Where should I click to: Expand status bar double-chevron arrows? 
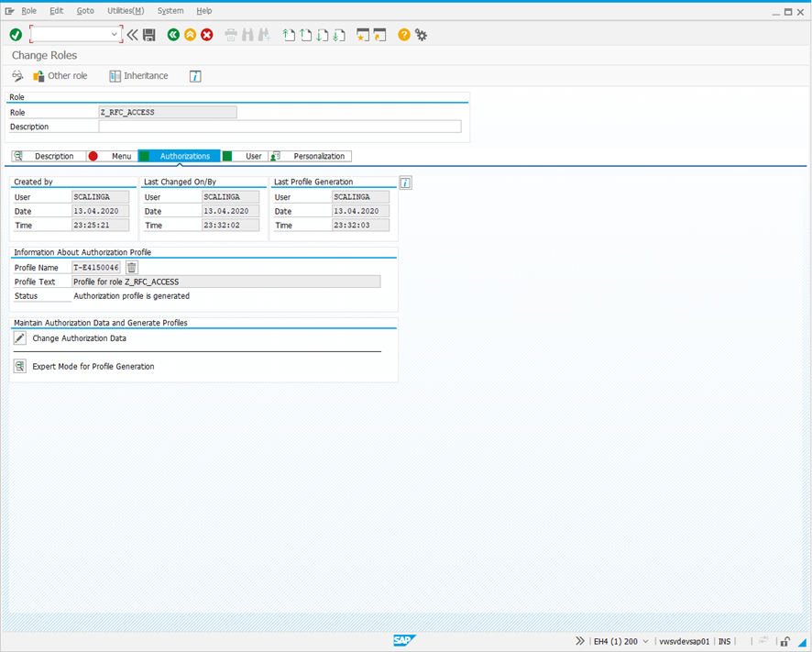pyautogui.click(x=579, y=641)
